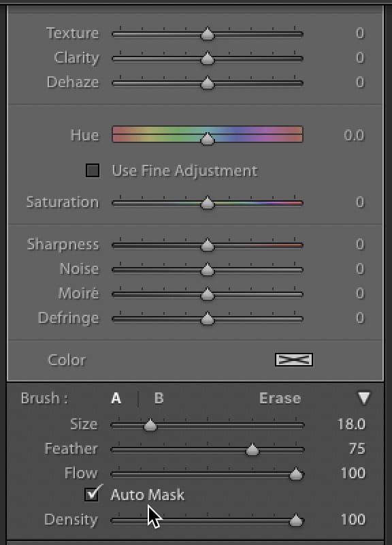Click the Density slider handle

296,520
